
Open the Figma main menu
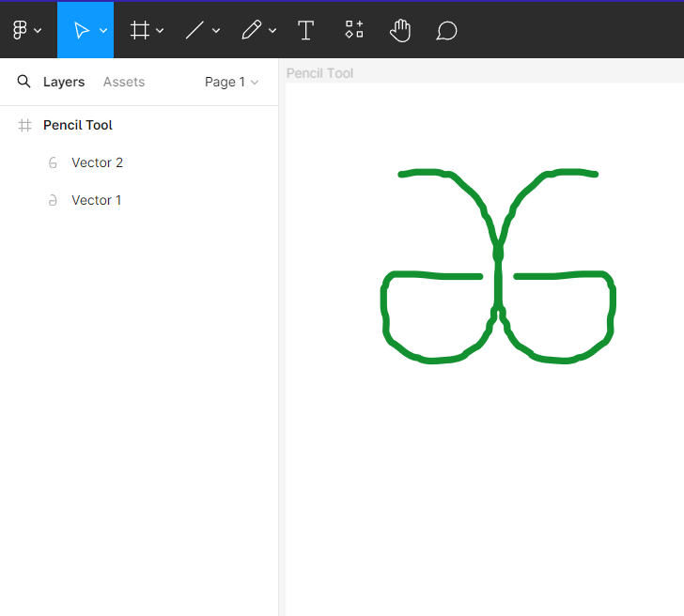20,30
